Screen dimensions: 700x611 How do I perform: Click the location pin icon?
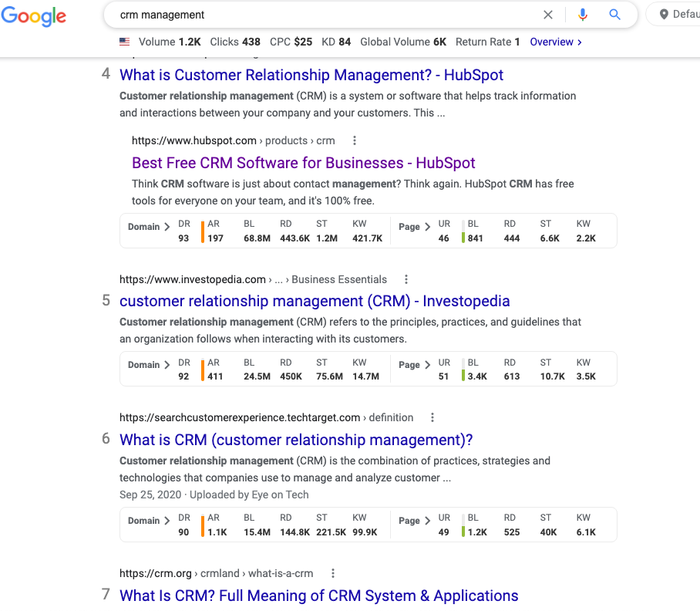(x=664, y=15)
